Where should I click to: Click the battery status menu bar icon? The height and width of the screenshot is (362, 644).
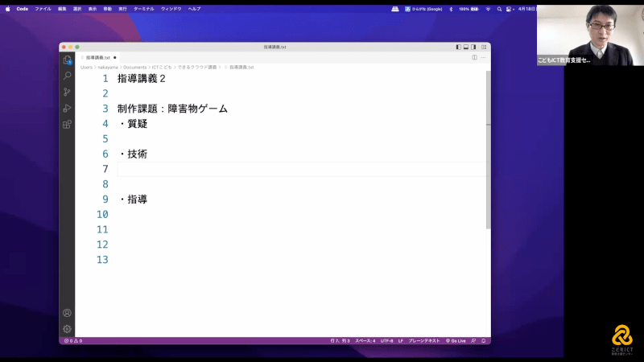coord(469,9)
